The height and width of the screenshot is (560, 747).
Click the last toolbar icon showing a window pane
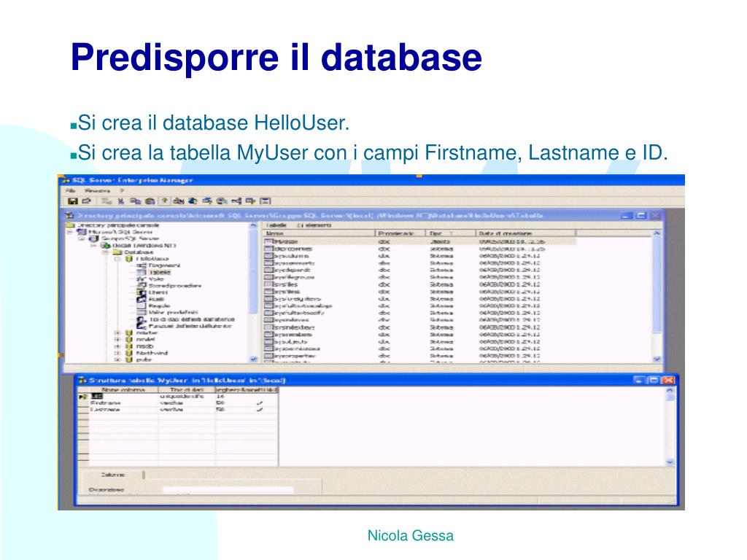point(266,201)
